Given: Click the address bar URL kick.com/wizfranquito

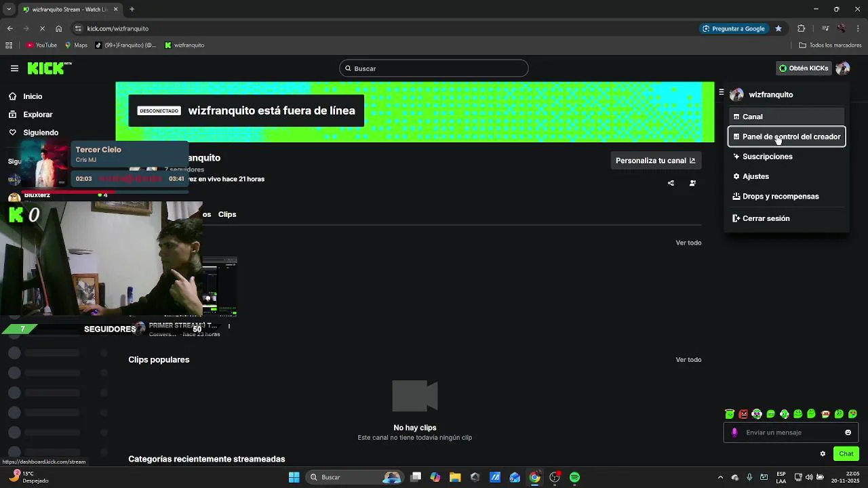Looking at the screenshot, I should (x=117, y=28).
